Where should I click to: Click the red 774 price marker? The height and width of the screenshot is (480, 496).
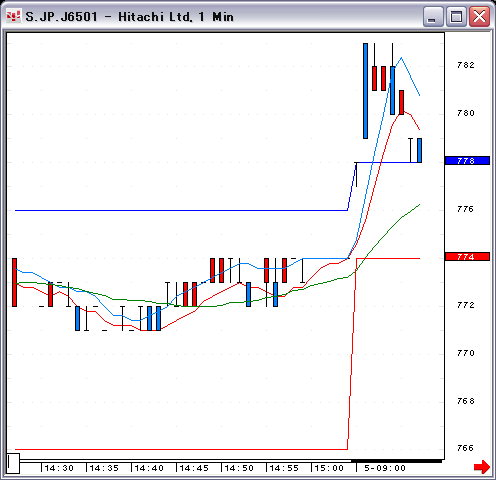pyautogui.click(x=467, y=257)
